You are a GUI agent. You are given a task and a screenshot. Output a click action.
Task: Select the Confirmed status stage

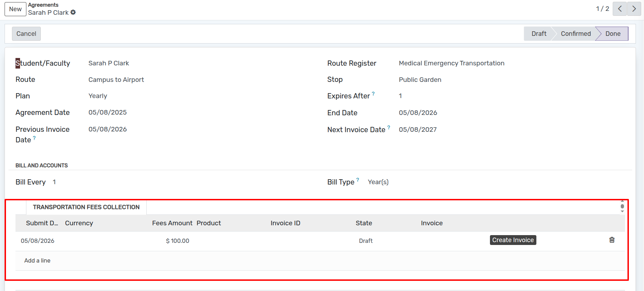tap(575, 34)
